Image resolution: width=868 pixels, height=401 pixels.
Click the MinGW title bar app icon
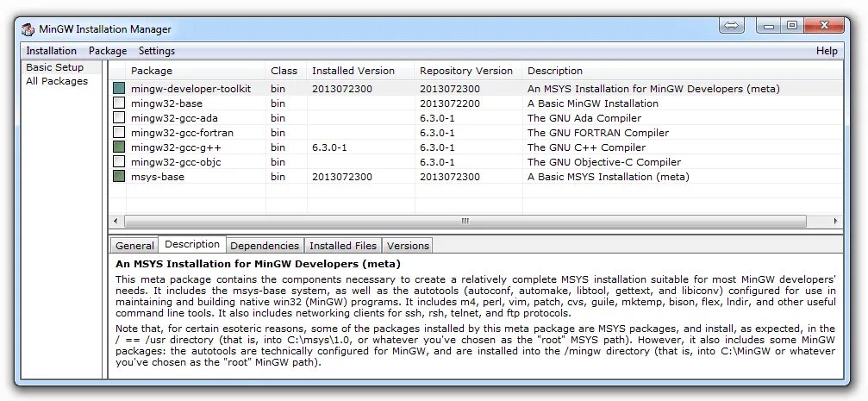28,29
